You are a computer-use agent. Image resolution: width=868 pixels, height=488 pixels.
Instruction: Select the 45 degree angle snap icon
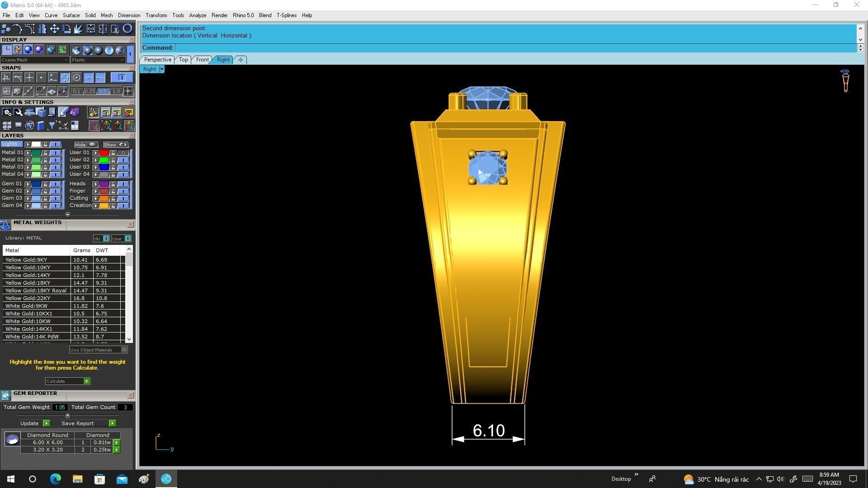coord(40,91)
